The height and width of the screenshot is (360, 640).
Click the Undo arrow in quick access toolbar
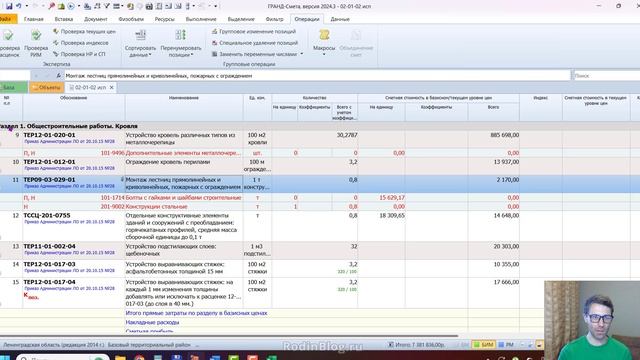(x=18, y=6)
